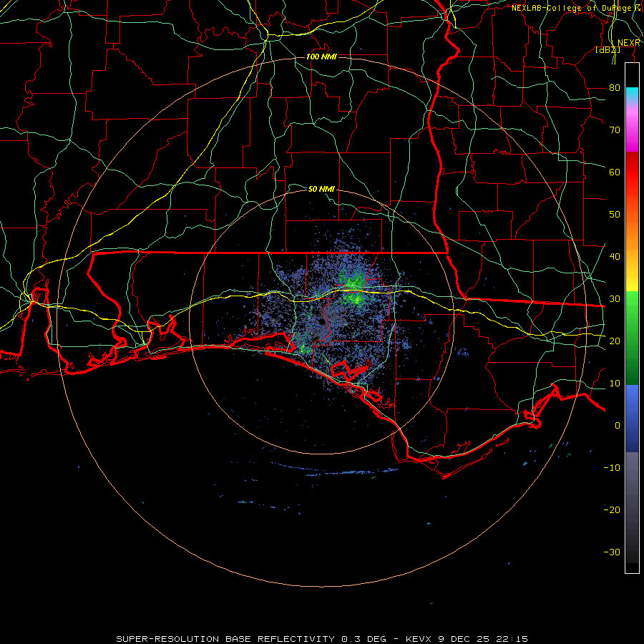The height and width of the screenshot is (644, 644).
Task: Click the 80 value on the dBZ scale
Action: point(615,87)
